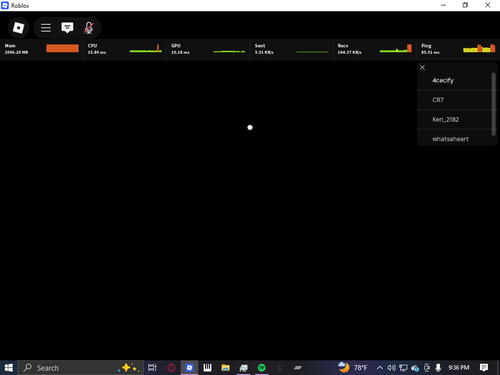Open the notification center icon

(x=484, y=368)
